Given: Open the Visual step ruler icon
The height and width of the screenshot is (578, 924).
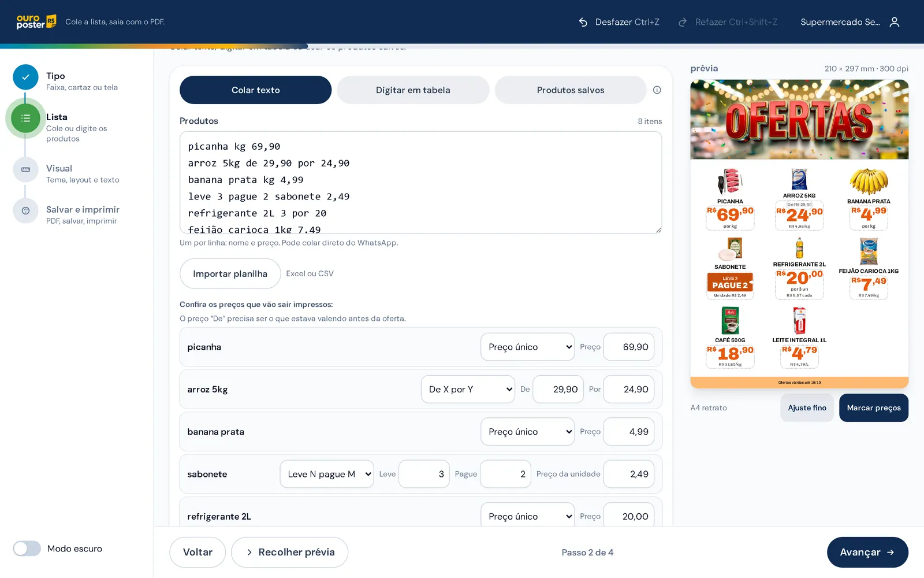Looking at the screenshot, I should [x=25, y=170].
